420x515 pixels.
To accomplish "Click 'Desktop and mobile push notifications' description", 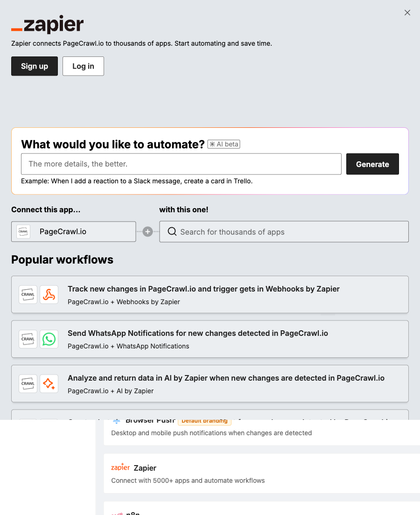I will tap(212, 433).
